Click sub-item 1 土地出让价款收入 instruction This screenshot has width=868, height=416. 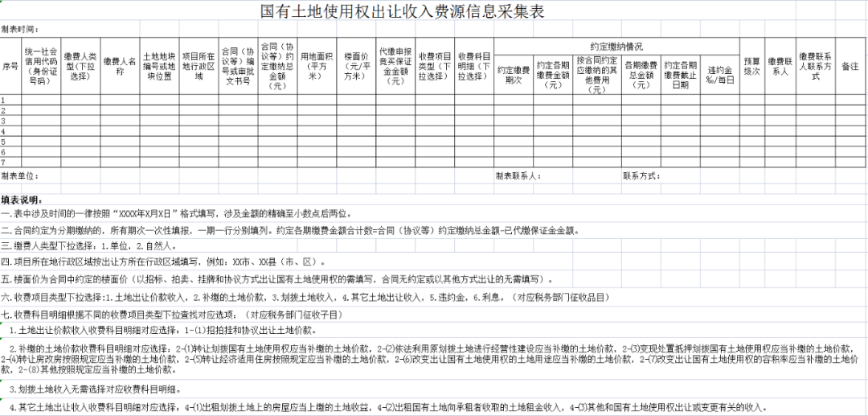pyautogui.click(x=162, y=331)
